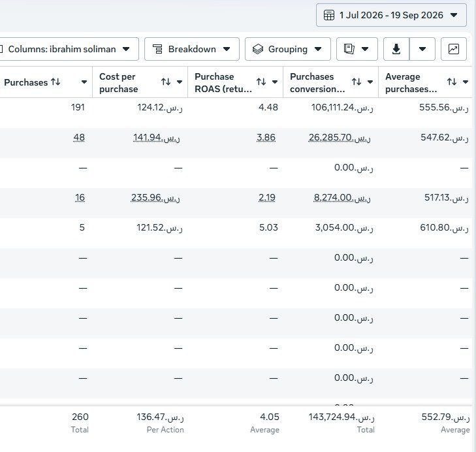Select the 547.62 average purchase value cell
The width and height of the screenshot is (476, 452).
click(445, 138)
